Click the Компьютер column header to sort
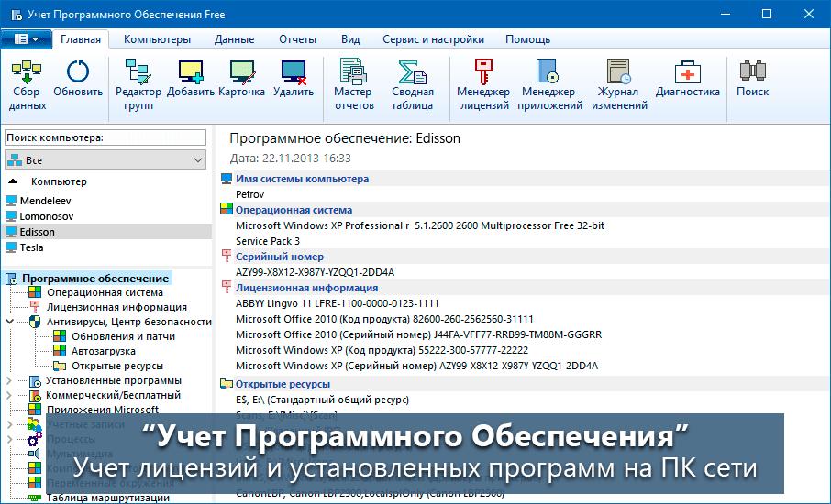The image size is (831, 504). (x=59, y=181)
